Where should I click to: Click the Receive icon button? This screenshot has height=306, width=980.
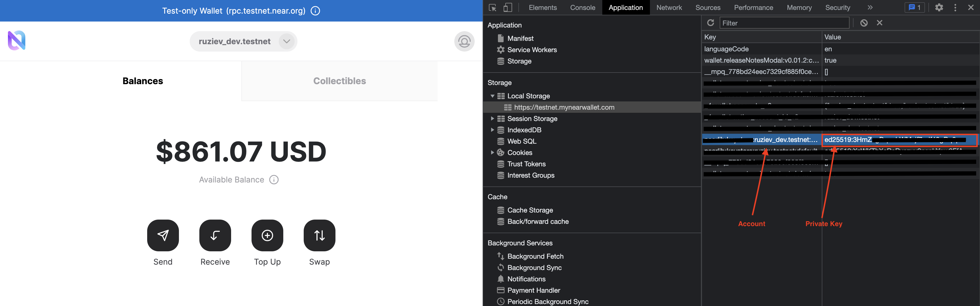[215, 235]
